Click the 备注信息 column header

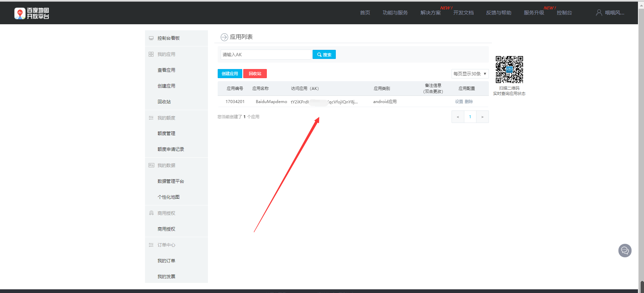coord(433,89)
